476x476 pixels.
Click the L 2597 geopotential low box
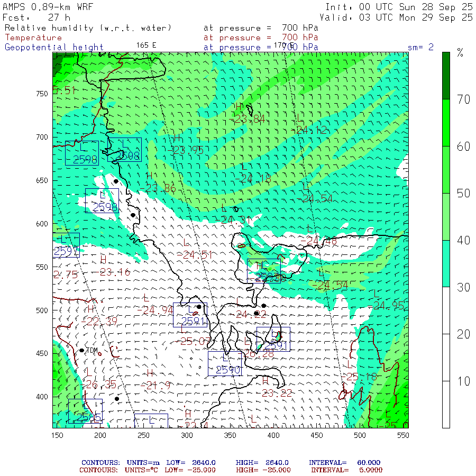(66, 245)
